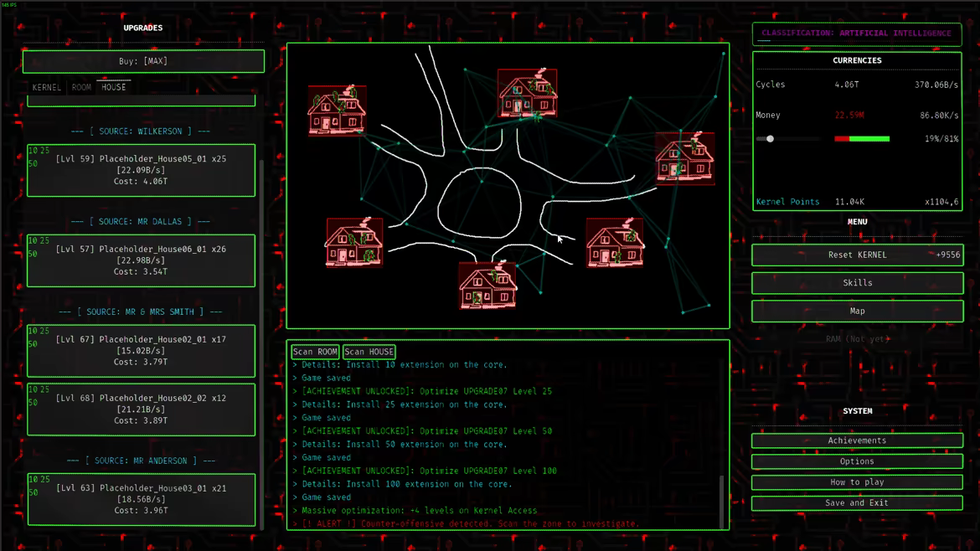The height and width of the screenshot is (551, 980).
Task: Open the Achievements screen
Action: (857, 440)
